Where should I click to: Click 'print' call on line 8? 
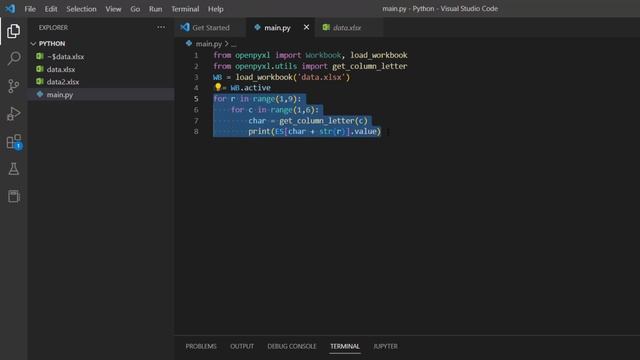point(259,131)
